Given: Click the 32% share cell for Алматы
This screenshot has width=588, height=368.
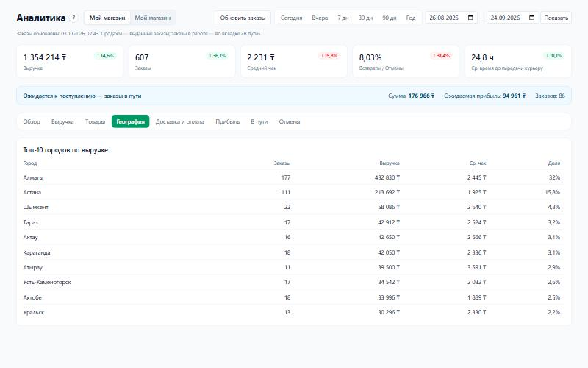Looking at the screenshot, I should (555, 177).
